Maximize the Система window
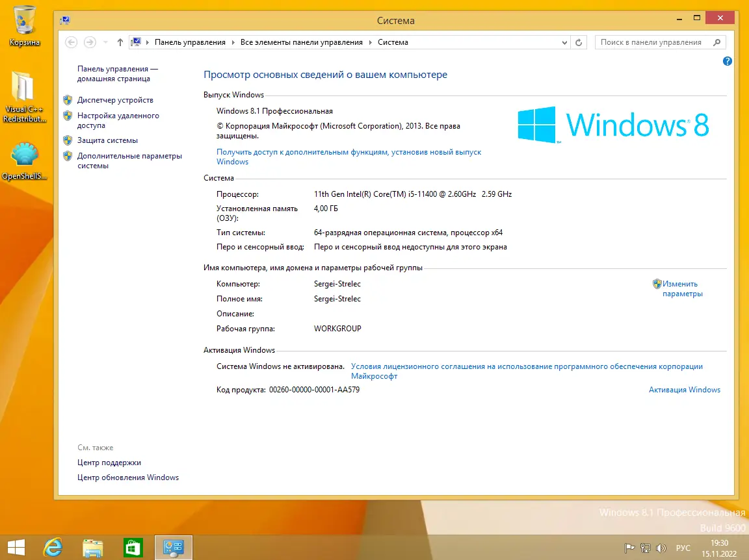Viewport: 749px width, 560px height. 696,18
